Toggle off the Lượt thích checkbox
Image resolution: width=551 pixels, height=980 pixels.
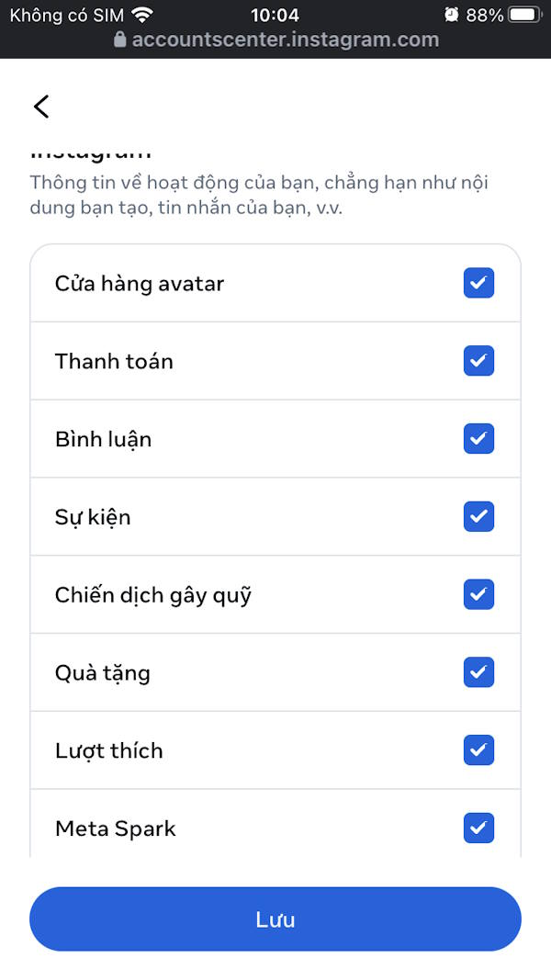tap(478, 750)
